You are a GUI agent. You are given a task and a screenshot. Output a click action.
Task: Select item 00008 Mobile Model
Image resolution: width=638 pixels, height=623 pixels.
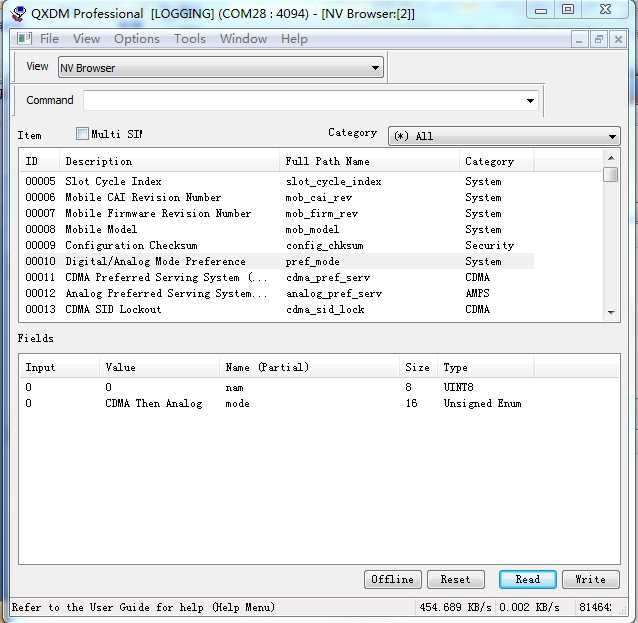(277, 229)
